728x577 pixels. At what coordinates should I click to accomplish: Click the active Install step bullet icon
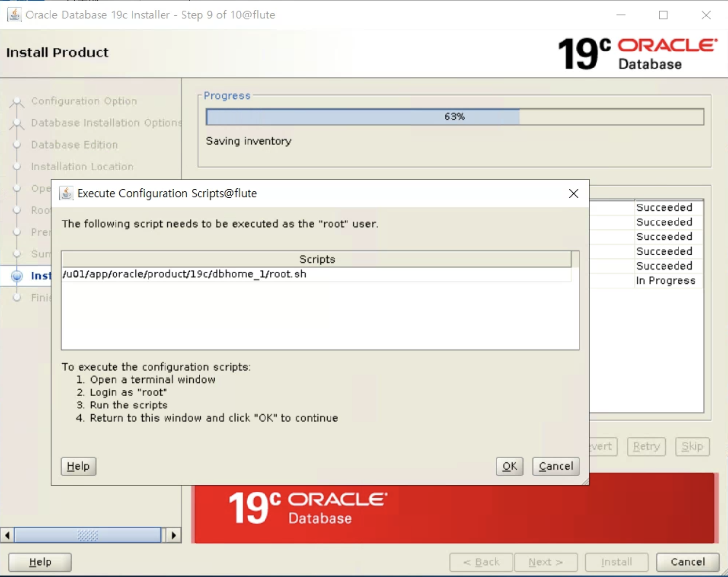(17, 276)
